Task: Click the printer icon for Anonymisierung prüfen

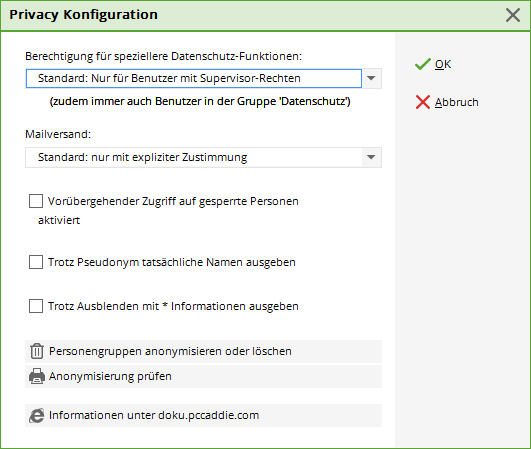Action: (37, 376)
